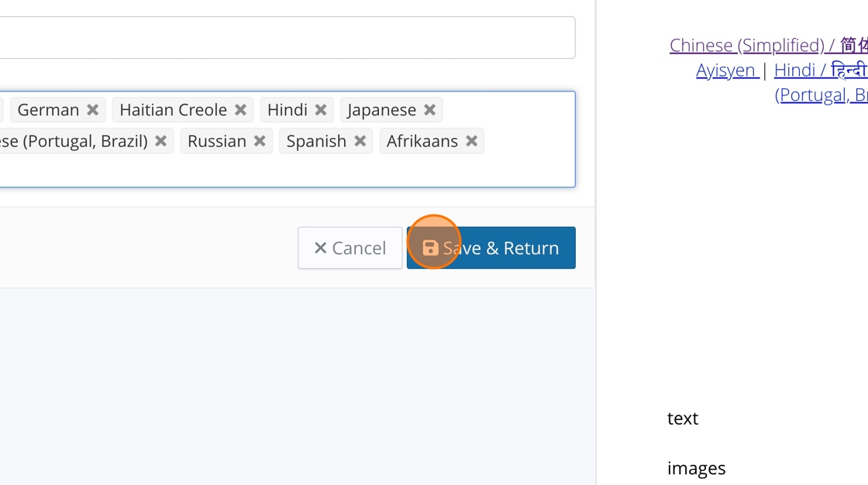Remove the German language tag

92,110
